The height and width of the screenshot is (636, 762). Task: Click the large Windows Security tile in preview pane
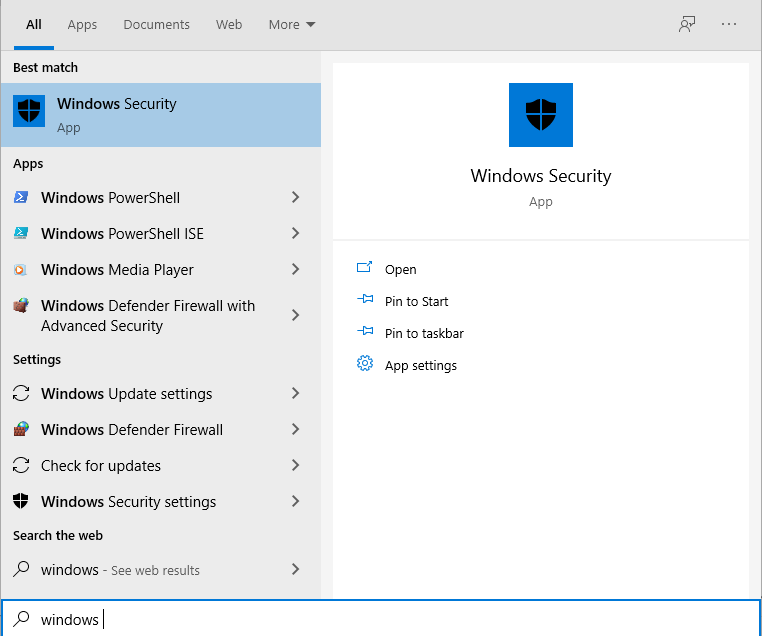541,115
